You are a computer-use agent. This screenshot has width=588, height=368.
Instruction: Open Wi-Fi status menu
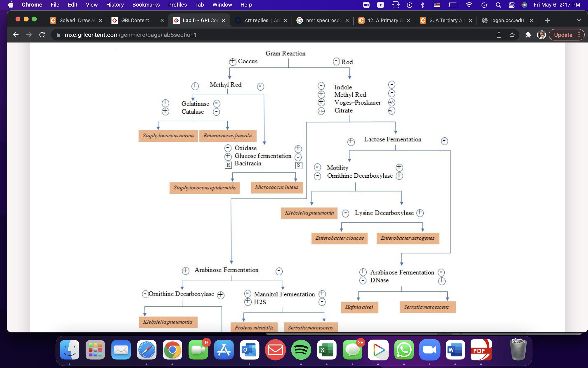pyautogui.click(x=469, y=5)
